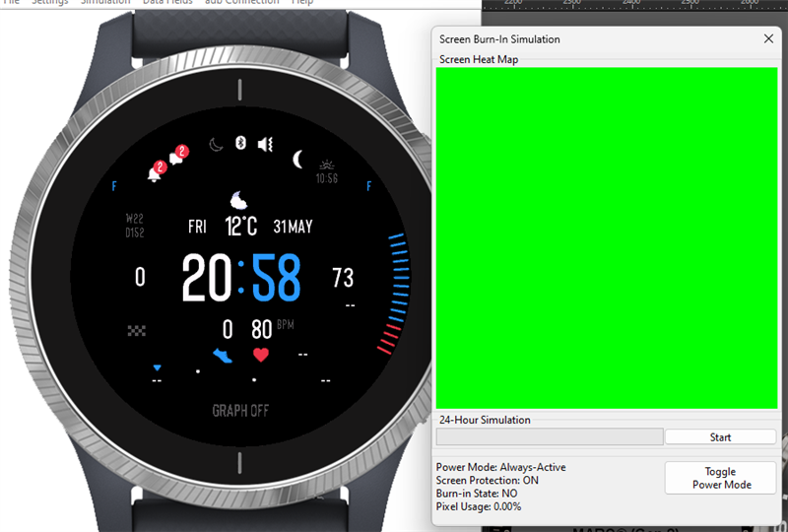Click the Start simulation button
Viewport: 788px width, 532px height.
coord(720,437)
